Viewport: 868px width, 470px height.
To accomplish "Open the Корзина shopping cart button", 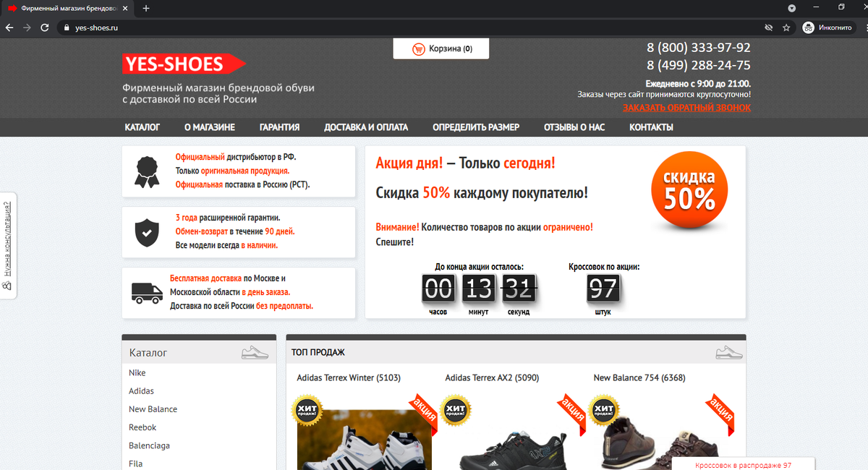I will [x=441, y=49].
